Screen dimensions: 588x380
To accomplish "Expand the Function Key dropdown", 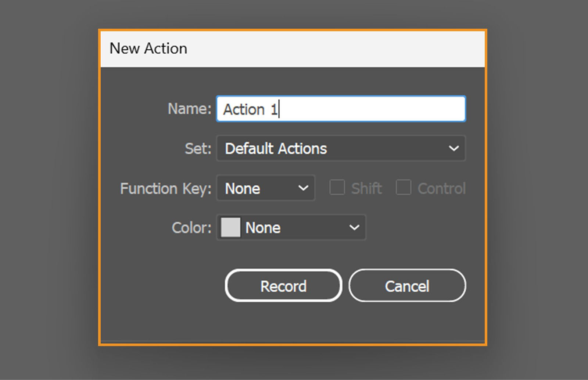I will pyautogui.click(x=265, y=188).
